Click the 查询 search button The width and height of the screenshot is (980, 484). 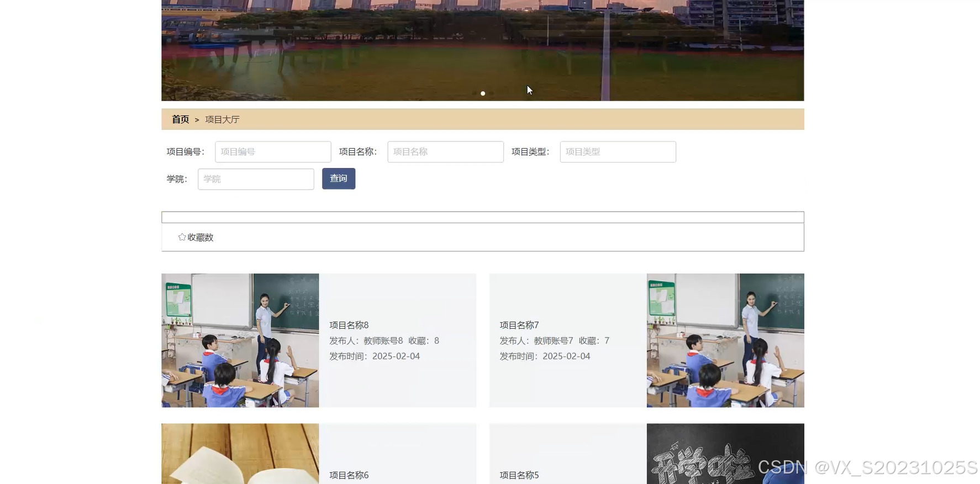pos(339,178)
